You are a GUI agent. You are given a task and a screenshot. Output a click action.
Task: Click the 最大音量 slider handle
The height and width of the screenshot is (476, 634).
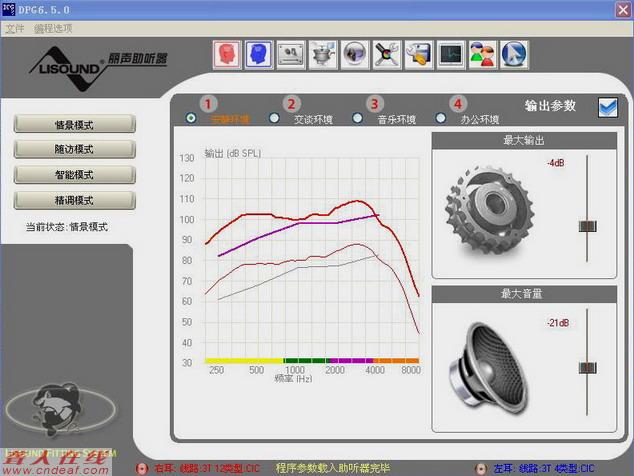[x=588, y=368]
